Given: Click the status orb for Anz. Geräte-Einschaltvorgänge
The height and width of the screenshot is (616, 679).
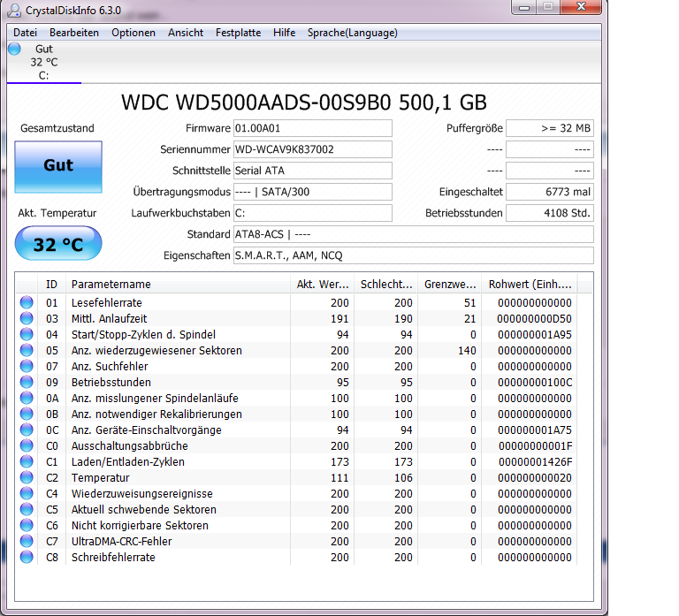Looking at the screenshot, I should point(27,430).
